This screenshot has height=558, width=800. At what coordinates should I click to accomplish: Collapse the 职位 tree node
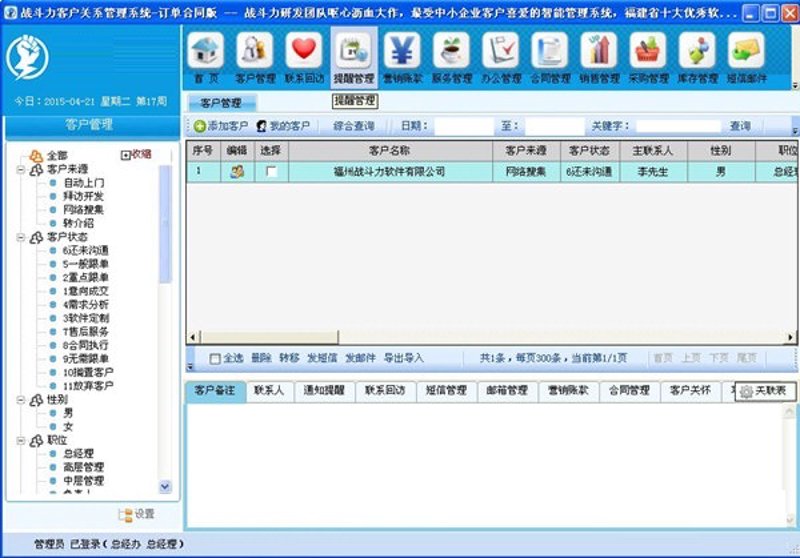[21, 441]
